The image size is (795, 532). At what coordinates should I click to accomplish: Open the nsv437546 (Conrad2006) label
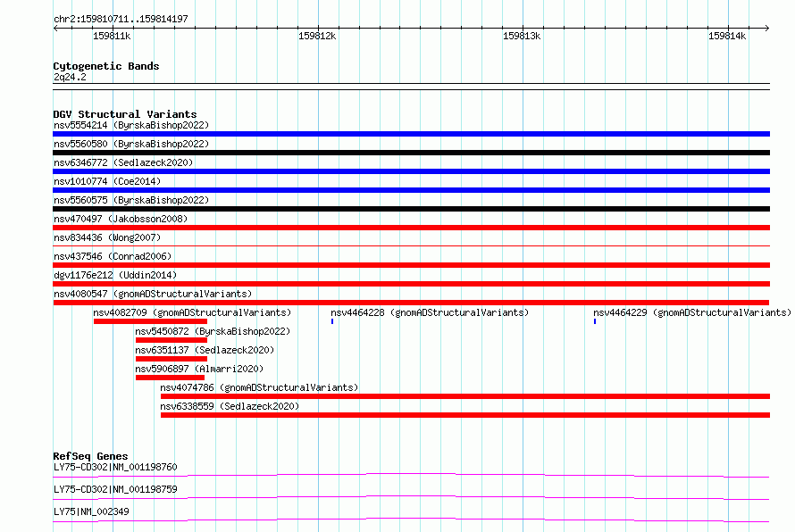click(x=113, y=256)
